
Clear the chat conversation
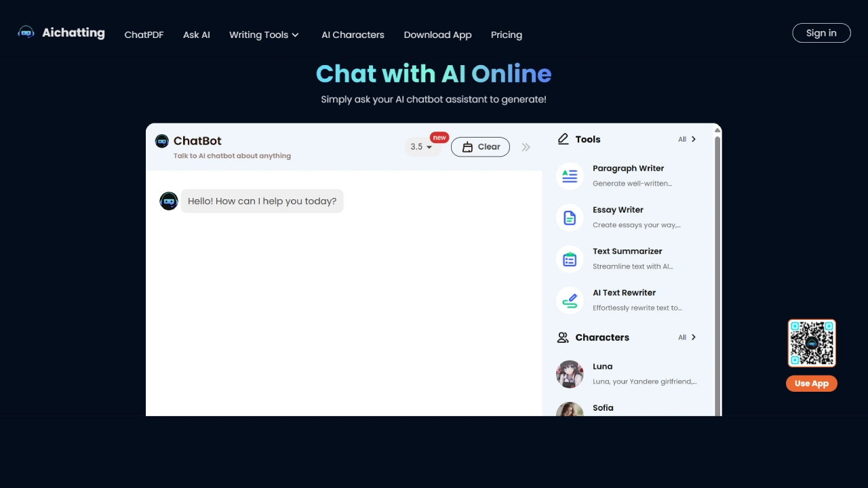coord(480,147)
